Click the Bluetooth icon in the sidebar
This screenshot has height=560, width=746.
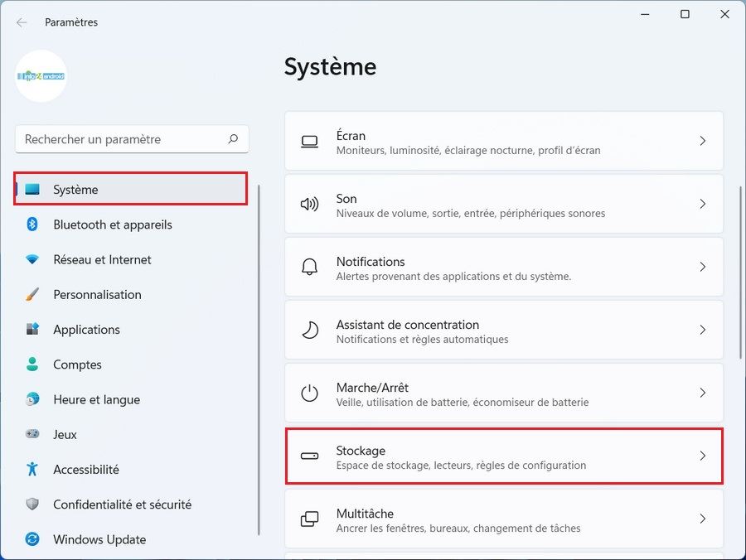(x=32, y=224)
